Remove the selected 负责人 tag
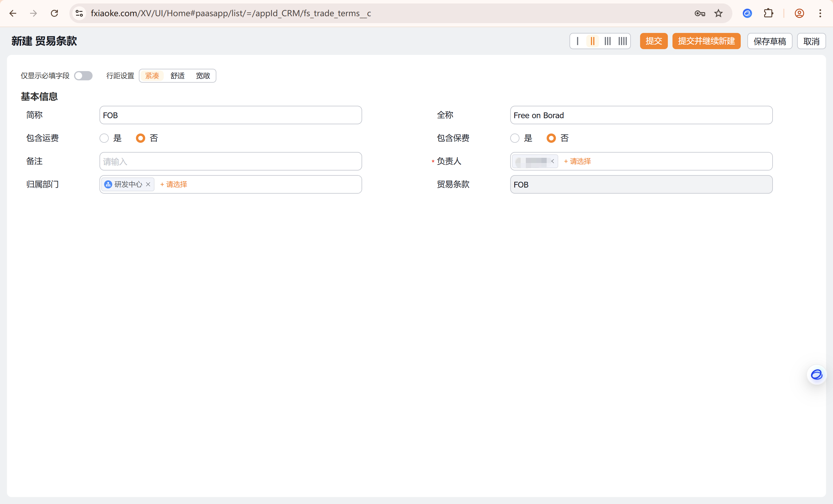Viewport: 833px width, 504px height. point(552,161)
